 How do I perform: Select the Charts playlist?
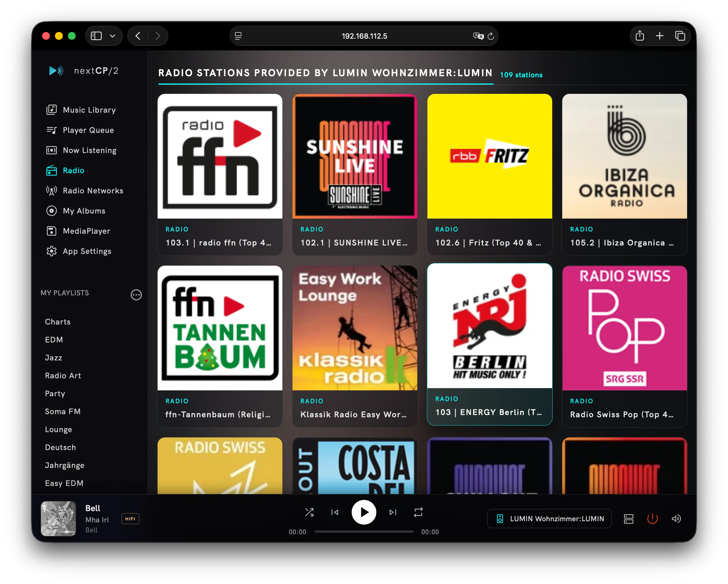coord(58,322)
